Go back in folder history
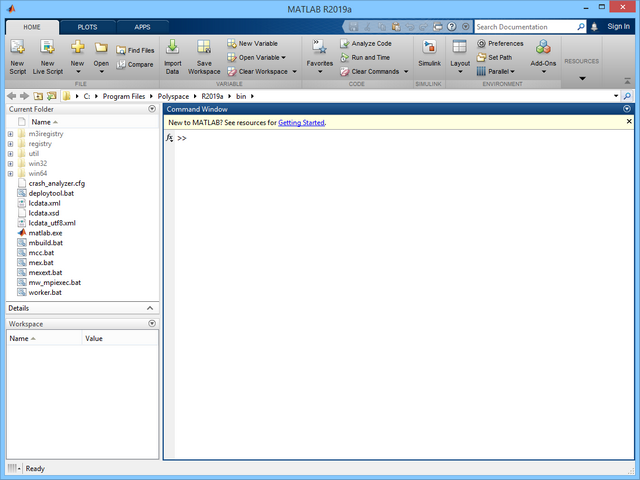The image size is (640, 480). [x=11, y=96]
